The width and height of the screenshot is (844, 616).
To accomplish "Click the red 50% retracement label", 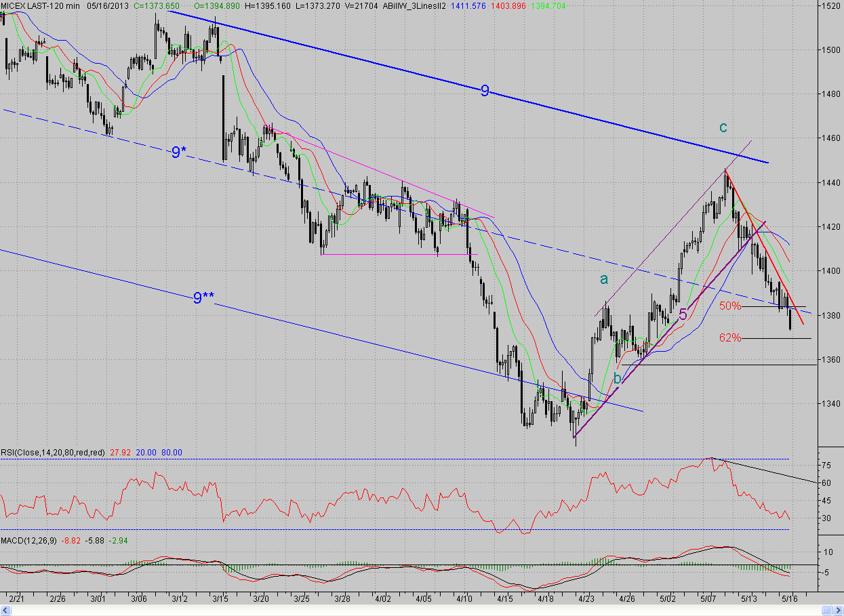I will [x=730, y=306].
